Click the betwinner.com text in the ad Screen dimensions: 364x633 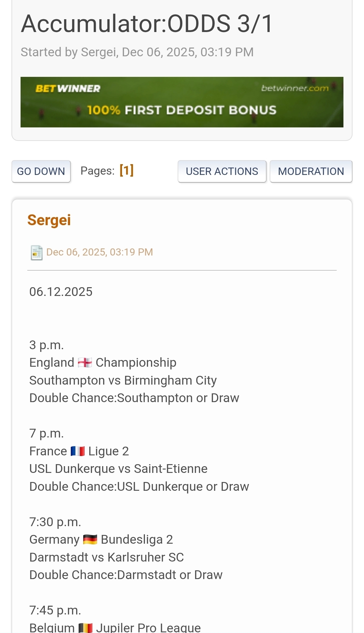pos(295,88)
